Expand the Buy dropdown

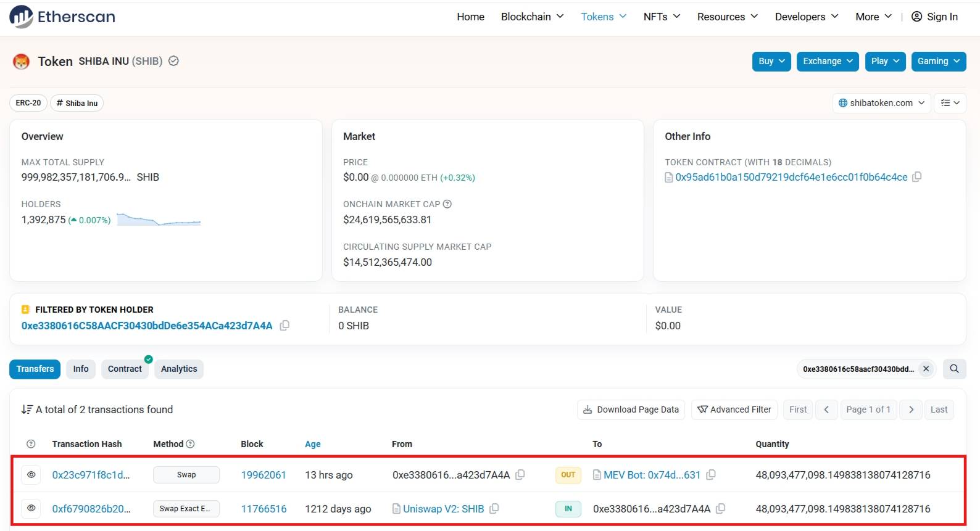[x=771, y=61]
